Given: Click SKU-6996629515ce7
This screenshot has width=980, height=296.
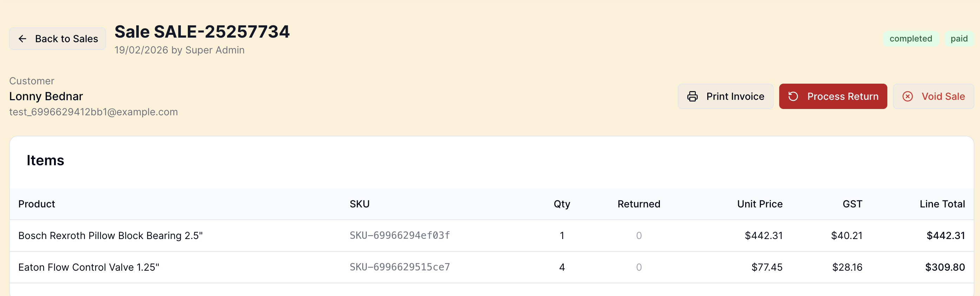Looking at the screenshot, I should [x=399, y=267].
